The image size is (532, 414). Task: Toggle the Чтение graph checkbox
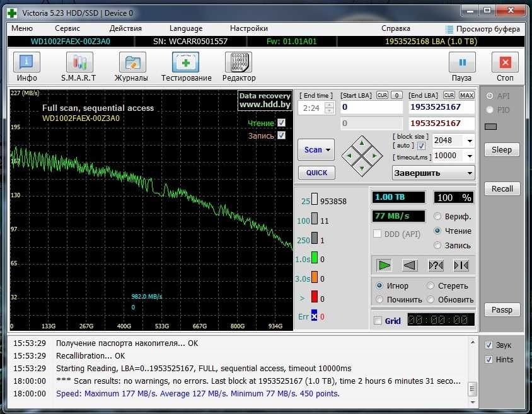[282, 123]
